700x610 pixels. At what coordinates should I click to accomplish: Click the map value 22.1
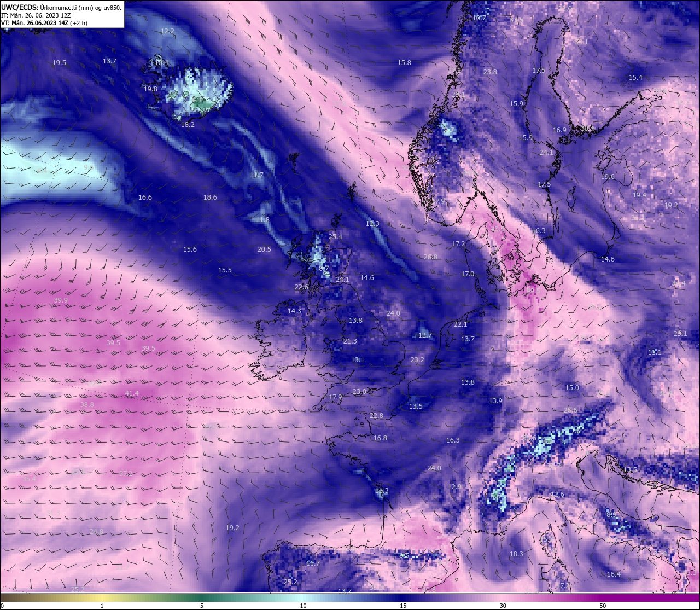pos(460,324)
